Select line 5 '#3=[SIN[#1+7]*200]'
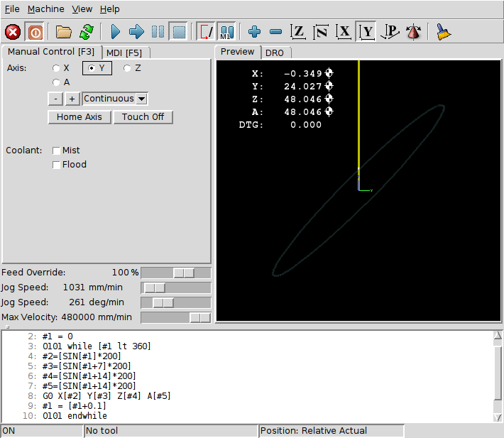 pyautogui.click(x=87, y=366)
